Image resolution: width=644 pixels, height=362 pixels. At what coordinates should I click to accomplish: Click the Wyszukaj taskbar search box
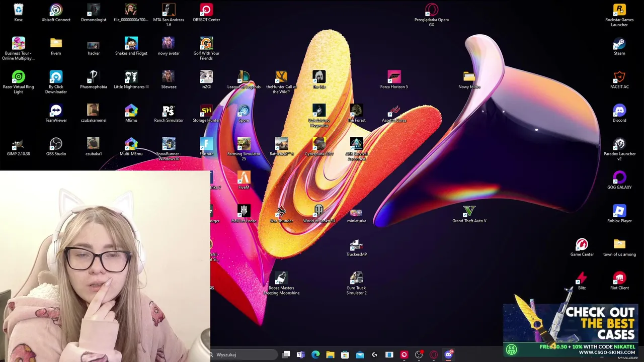244,354
